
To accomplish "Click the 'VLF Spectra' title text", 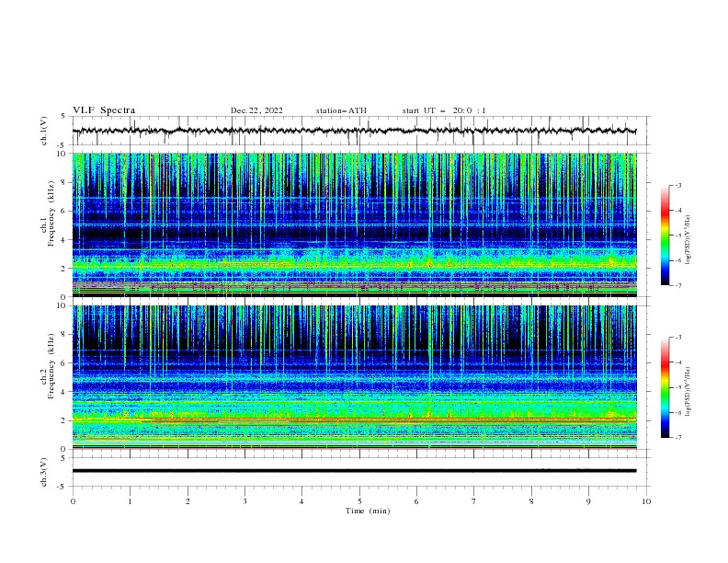I will tap(104, 110).
